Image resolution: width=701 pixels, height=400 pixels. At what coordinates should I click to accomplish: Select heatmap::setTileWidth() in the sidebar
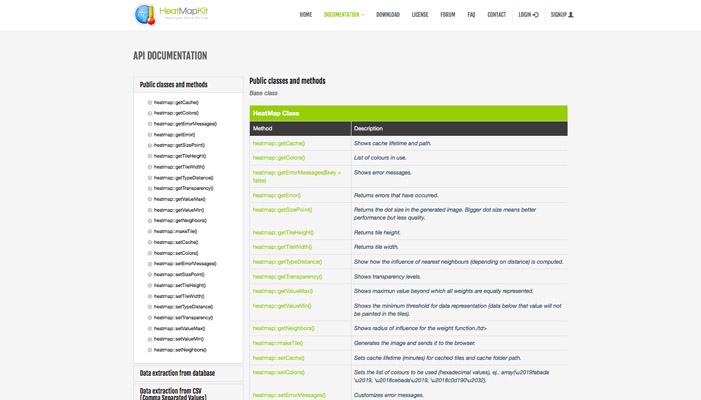click(x=179, y=296)
